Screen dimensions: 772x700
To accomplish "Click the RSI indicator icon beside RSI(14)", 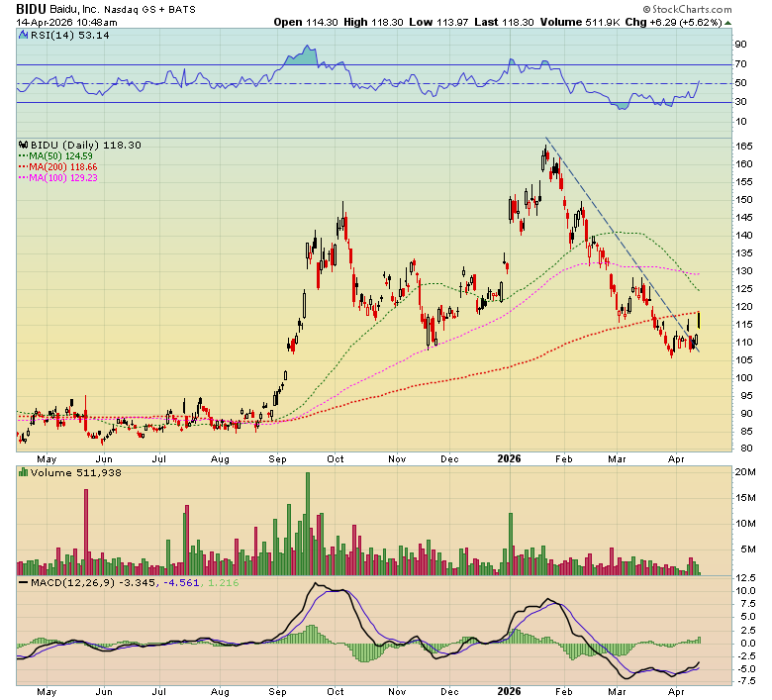I will click(23, 35).
